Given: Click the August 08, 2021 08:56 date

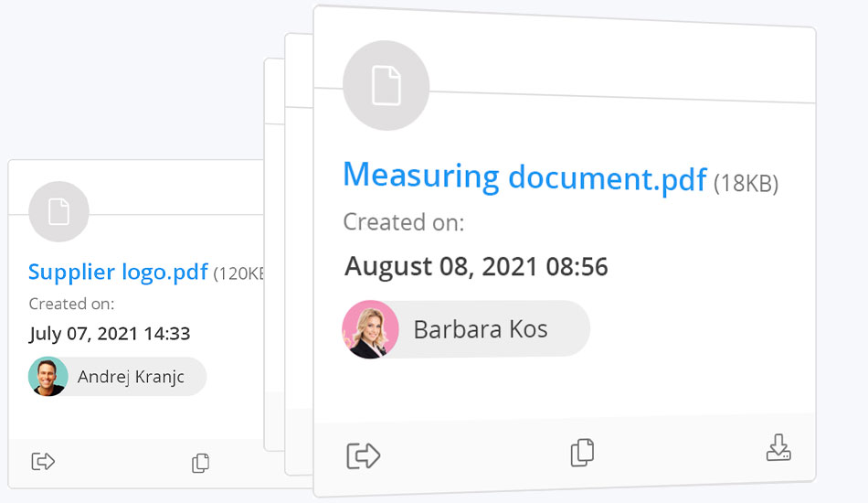Looking at the screenshot, I should pyautogui.click(x=476, y=267).
